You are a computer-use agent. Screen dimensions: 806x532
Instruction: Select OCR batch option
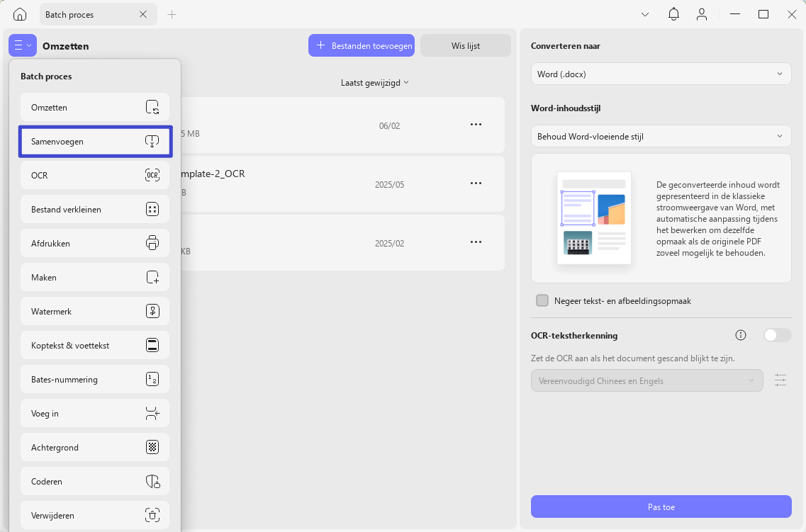coord(95,175)
